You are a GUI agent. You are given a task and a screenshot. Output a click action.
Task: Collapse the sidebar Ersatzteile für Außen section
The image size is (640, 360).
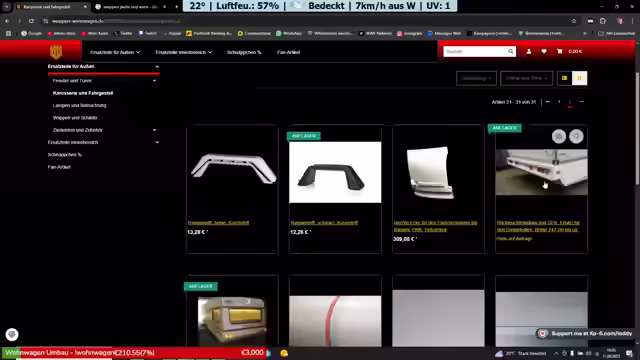(x=157, y=67)
